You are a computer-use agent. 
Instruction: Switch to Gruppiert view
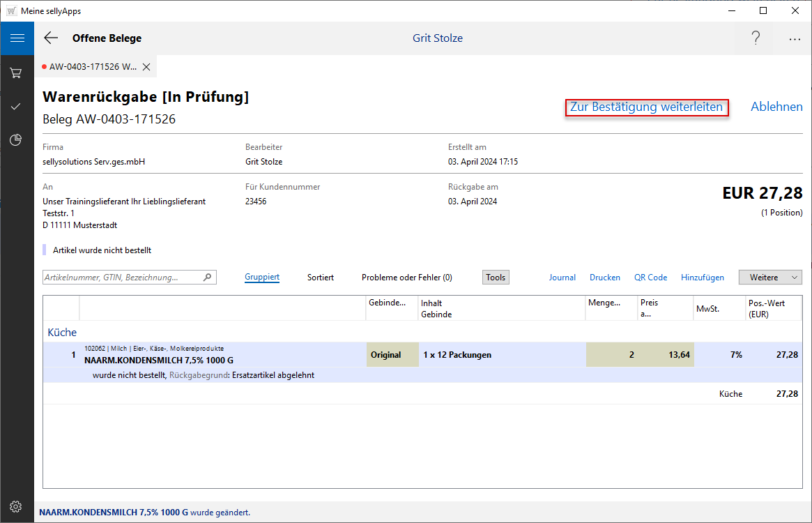pos(262,278)
